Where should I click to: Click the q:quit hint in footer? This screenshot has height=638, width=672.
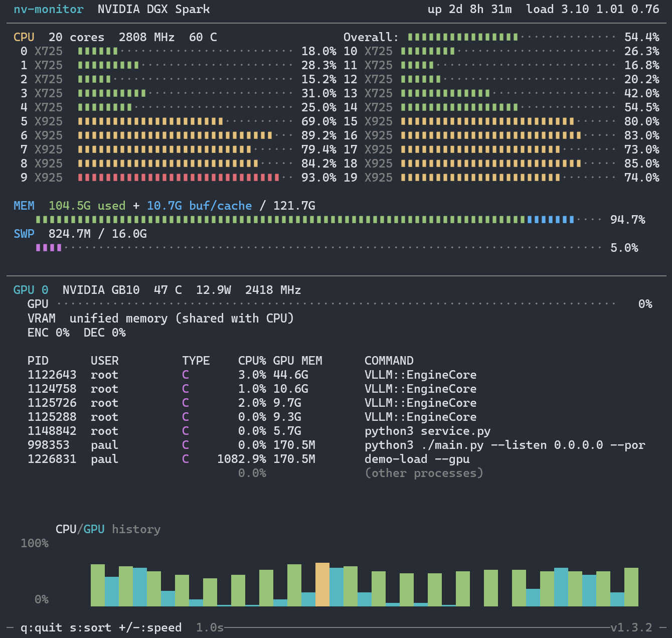(41, 627)
